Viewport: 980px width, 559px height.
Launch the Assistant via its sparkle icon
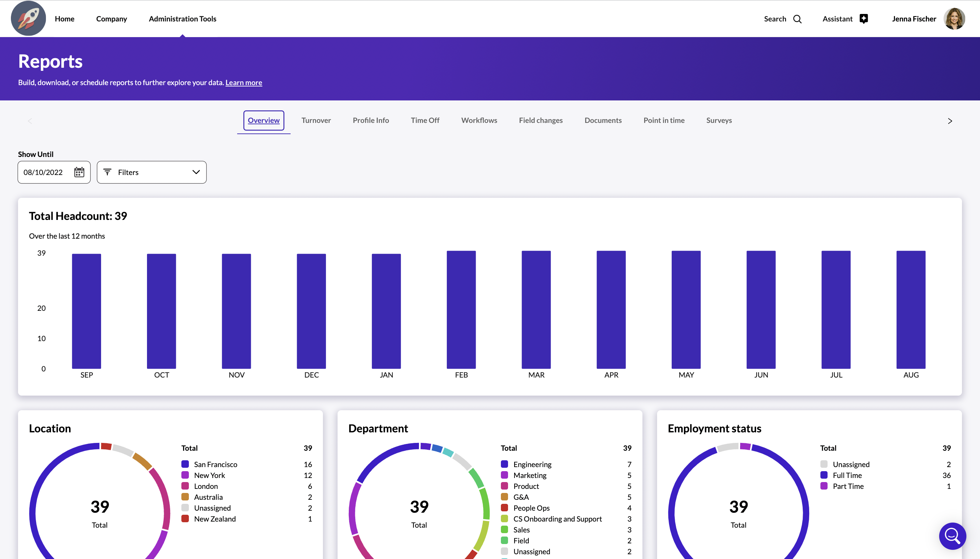coord(864,18)
